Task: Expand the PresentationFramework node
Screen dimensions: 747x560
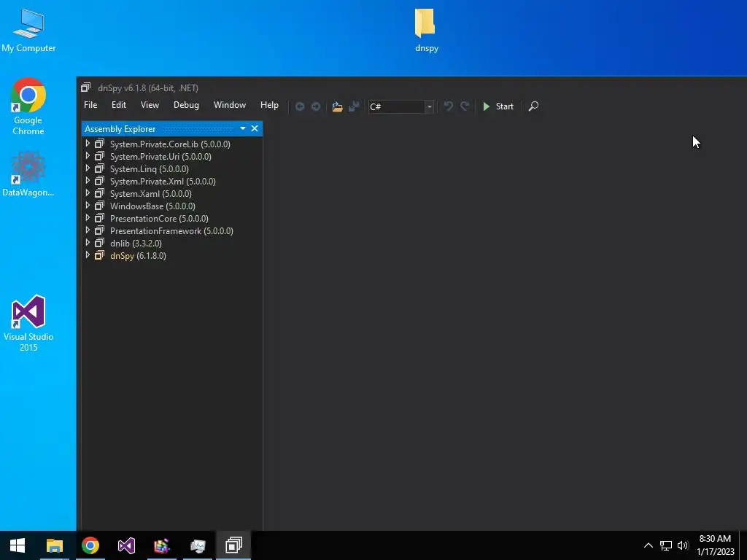Action: click(x=88, y=230)
